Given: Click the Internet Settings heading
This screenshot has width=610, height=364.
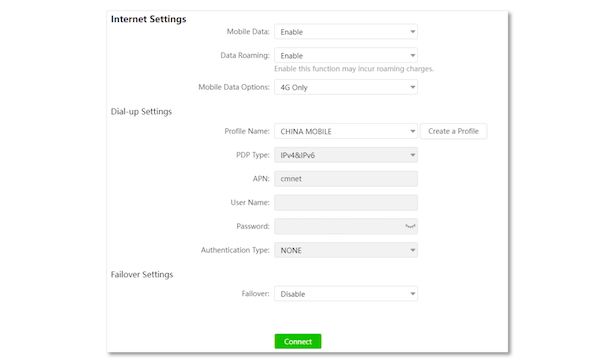Looking at the screenshot, I should click(x=149, y=19).
